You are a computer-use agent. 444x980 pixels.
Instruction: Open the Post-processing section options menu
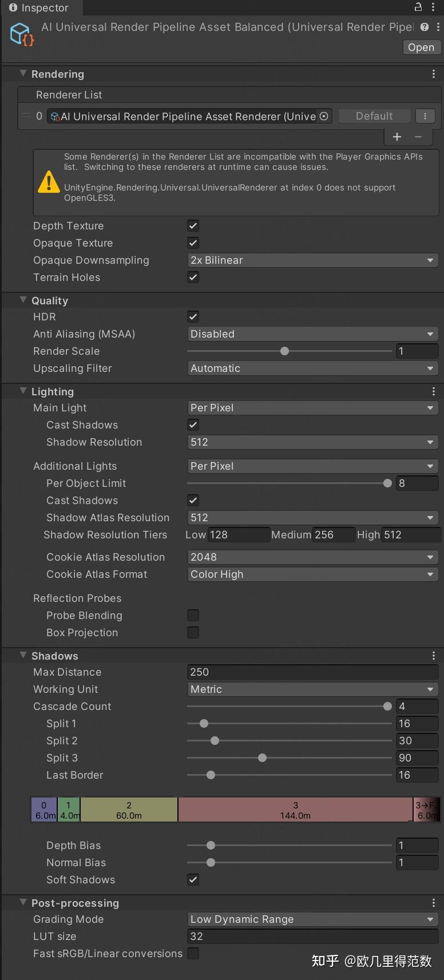[434, 903]
